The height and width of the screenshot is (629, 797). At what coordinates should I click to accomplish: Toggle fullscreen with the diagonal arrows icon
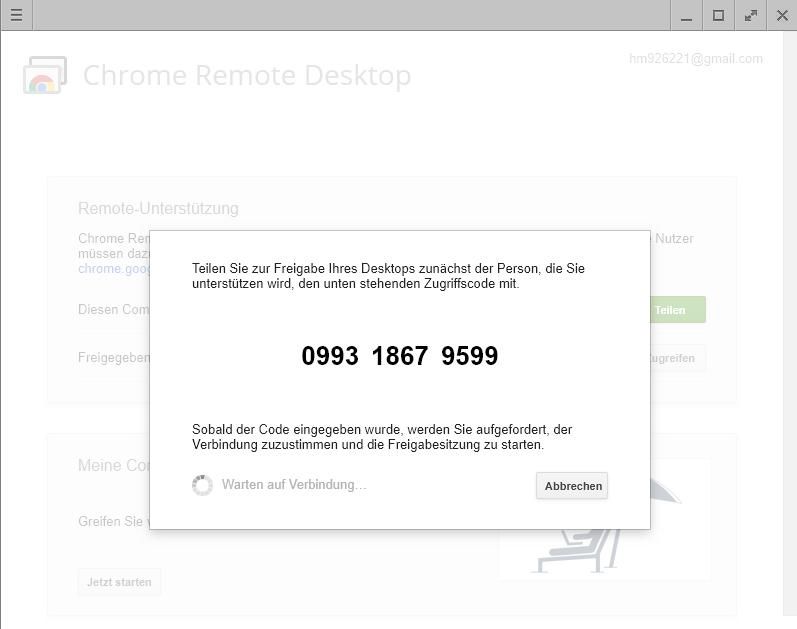pos(750,15)
